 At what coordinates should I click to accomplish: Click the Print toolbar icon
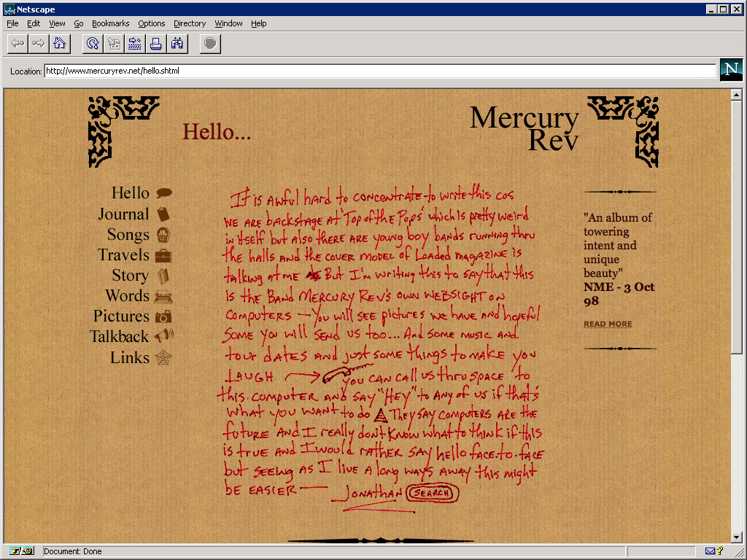(x=155, y=43)
